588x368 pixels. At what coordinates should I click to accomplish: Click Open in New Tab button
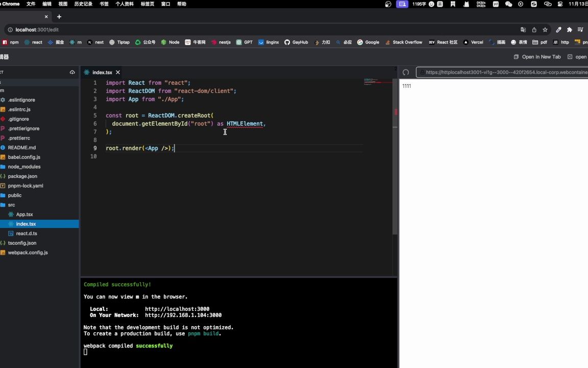click(x=537, y=57)
